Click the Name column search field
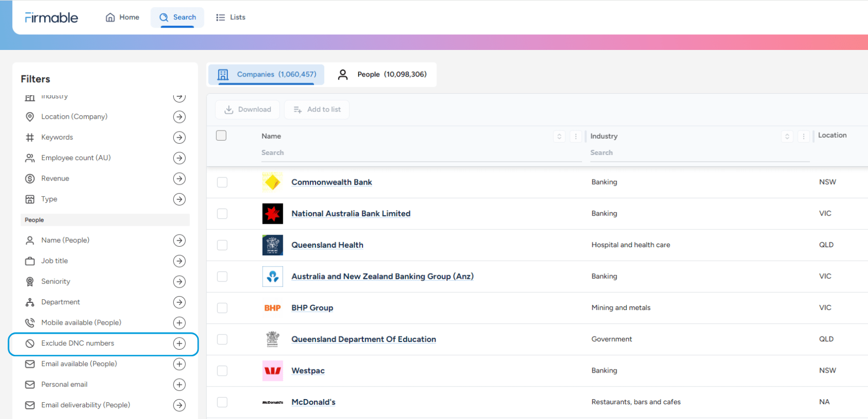 click(422, 153)
